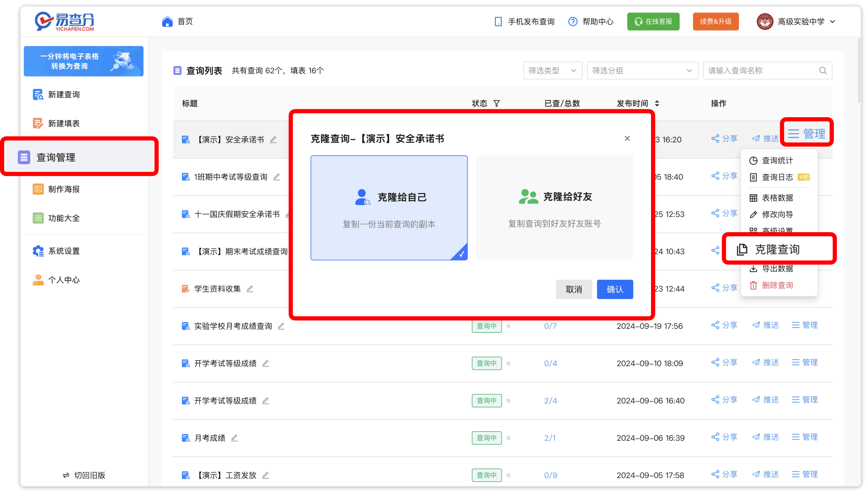Image resolution: width=868 pixels, height=494 pixels.
Task: Edit title pencil for 学生资料收集
Action: coord(250,289)
